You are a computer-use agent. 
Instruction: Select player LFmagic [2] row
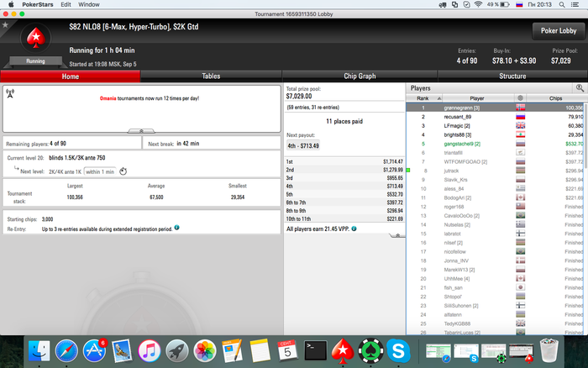[x=495, y=126]
